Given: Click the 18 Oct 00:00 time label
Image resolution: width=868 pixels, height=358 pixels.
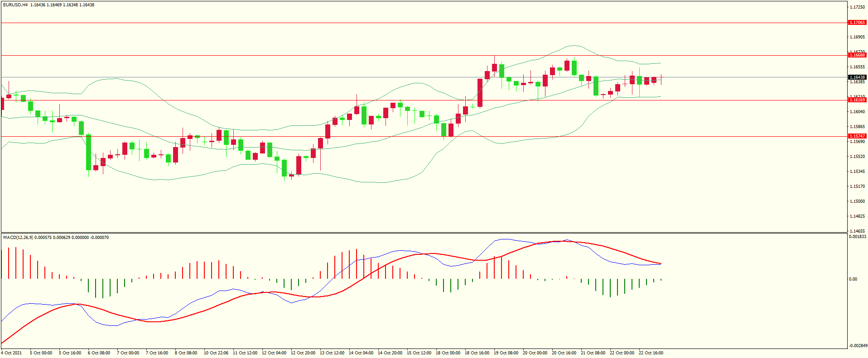Looking at the screenshot, I should (x=448, y=353).
